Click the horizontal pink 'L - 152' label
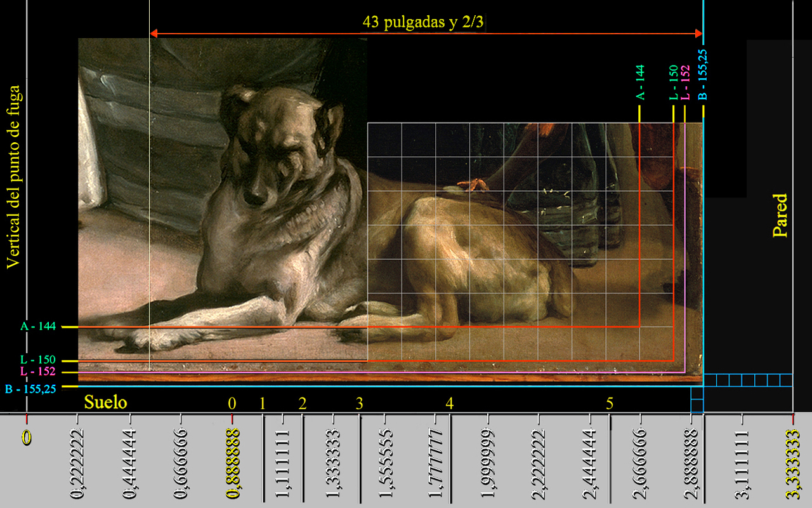 click(37, 371)
